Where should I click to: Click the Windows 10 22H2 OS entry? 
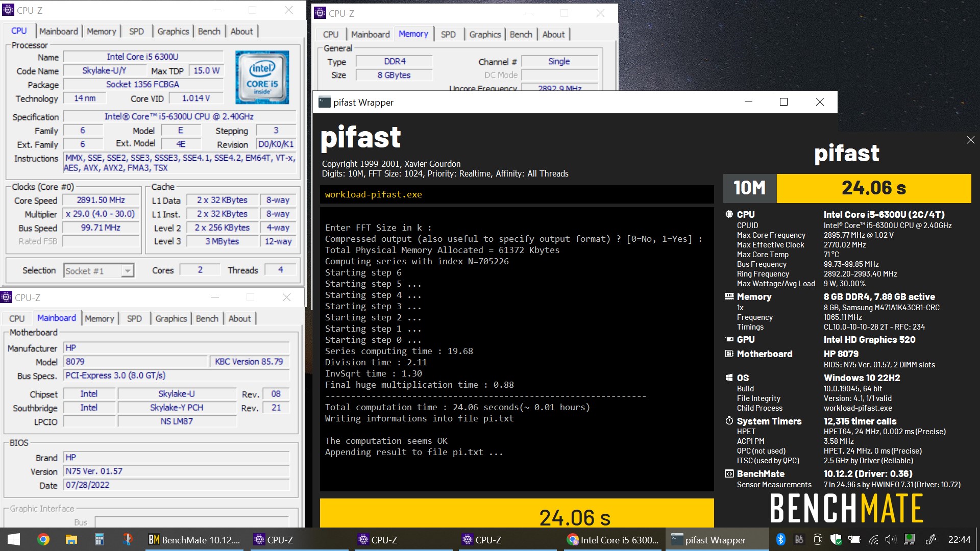[x=862, y=378]
